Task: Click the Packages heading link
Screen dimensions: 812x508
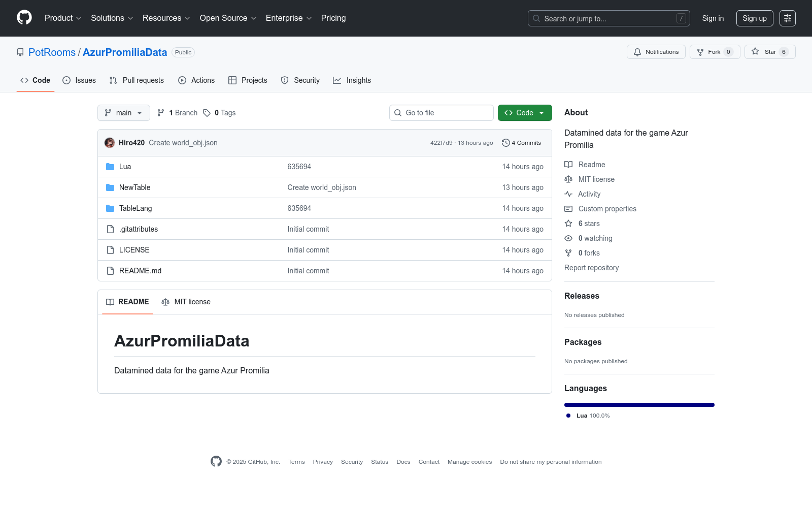Action: click(583, 342)
